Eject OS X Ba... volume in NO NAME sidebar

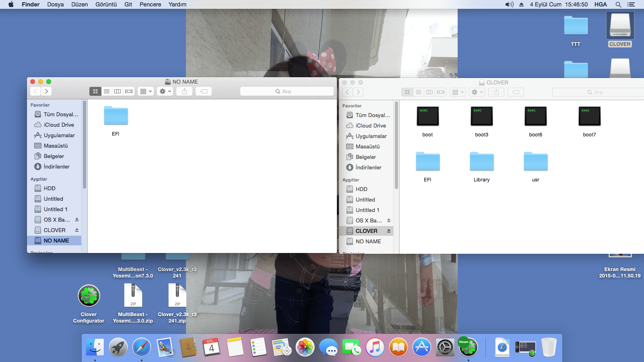click(x=77, y=220)
